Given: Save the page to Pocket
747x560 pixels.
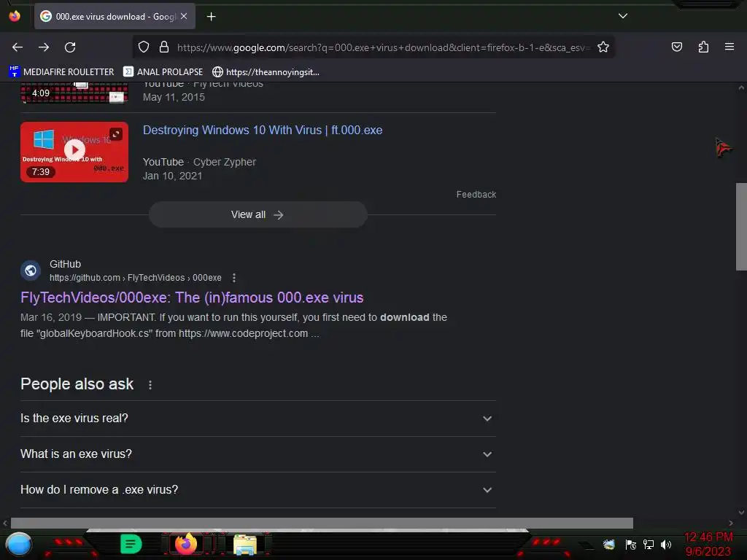Looking at the screenshot, I should 676,47.
